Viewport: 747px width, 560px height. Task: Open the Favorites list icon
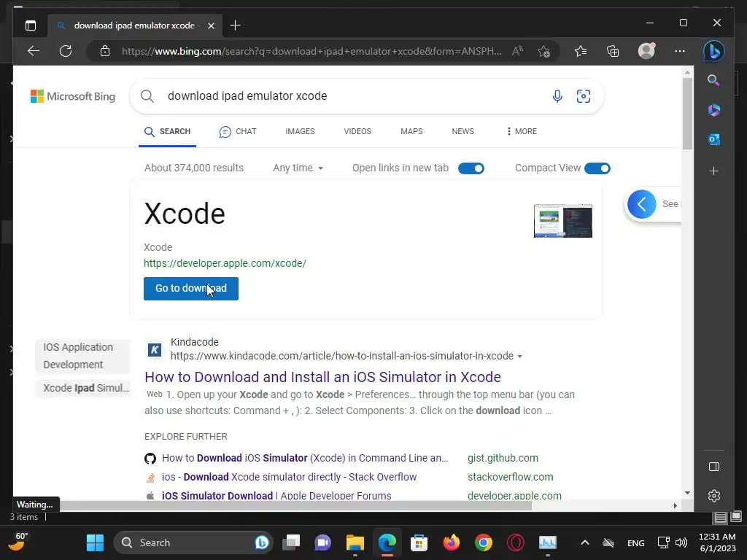click(580, 51)
